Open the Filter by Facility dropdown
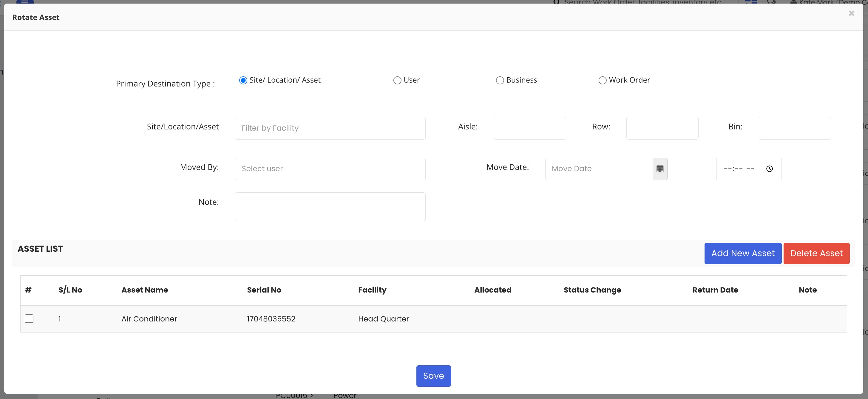868x399 pixels. 330,128
